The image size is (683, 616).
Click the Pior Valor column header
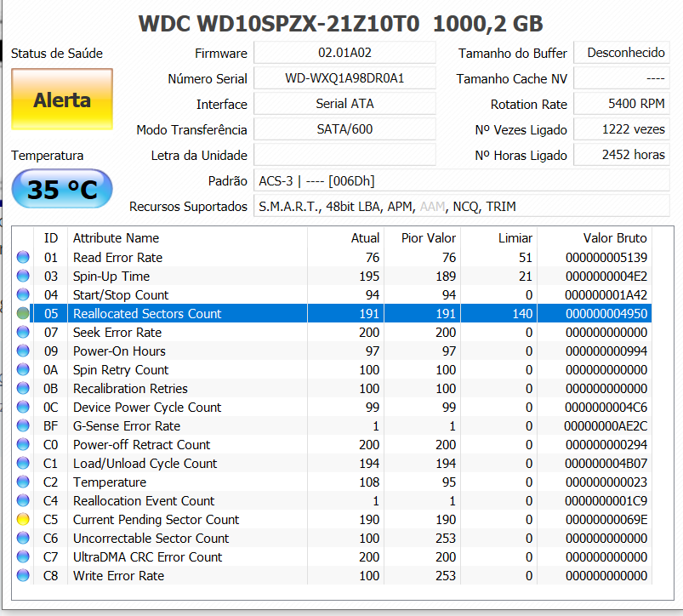tap(422, 238)
